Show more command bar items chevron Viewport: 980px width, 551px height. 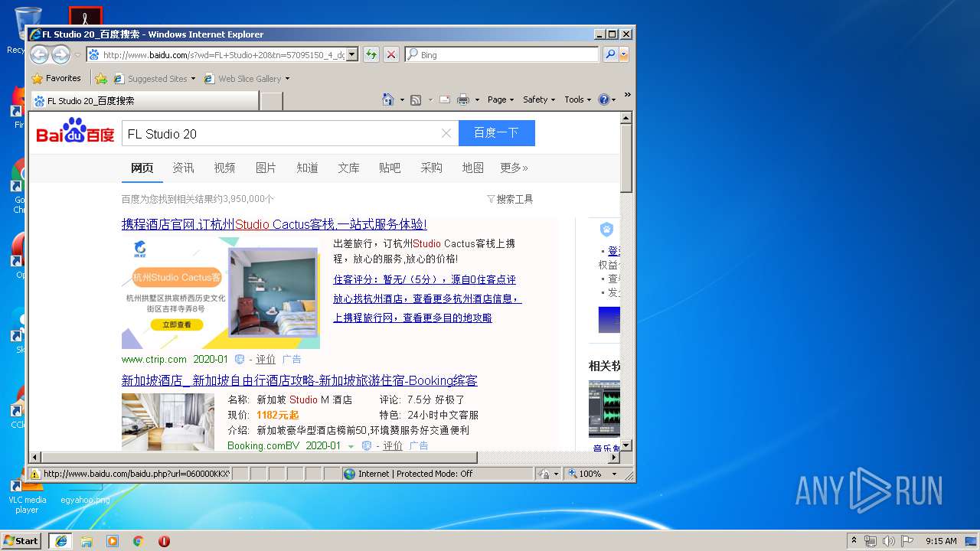627,95
